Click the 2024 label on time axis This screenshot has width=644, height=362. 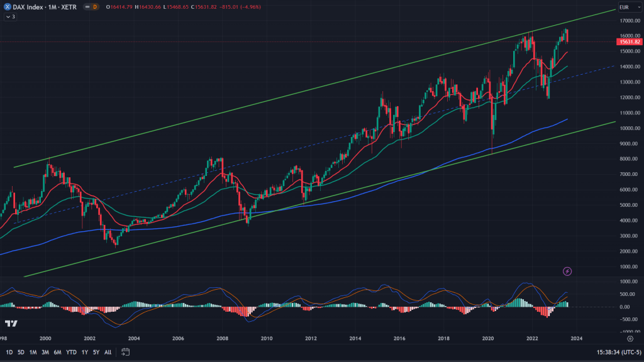577,338
